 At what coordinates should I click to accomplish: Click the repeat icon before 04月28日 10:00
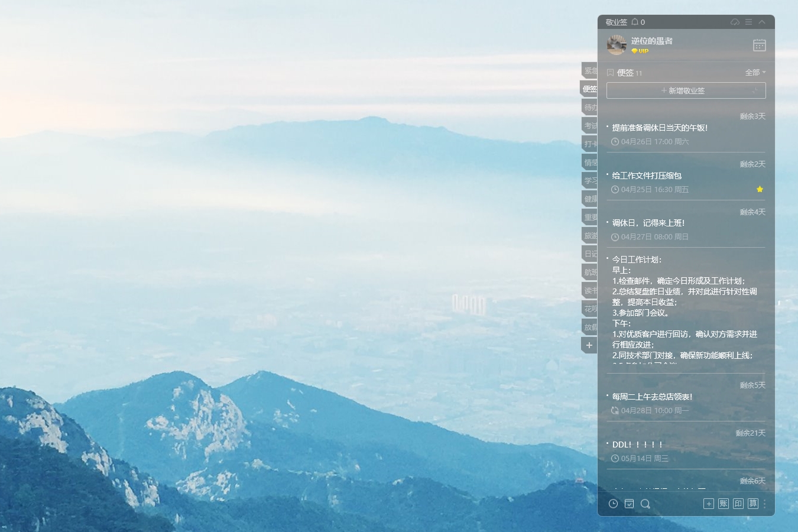(615, 411)
